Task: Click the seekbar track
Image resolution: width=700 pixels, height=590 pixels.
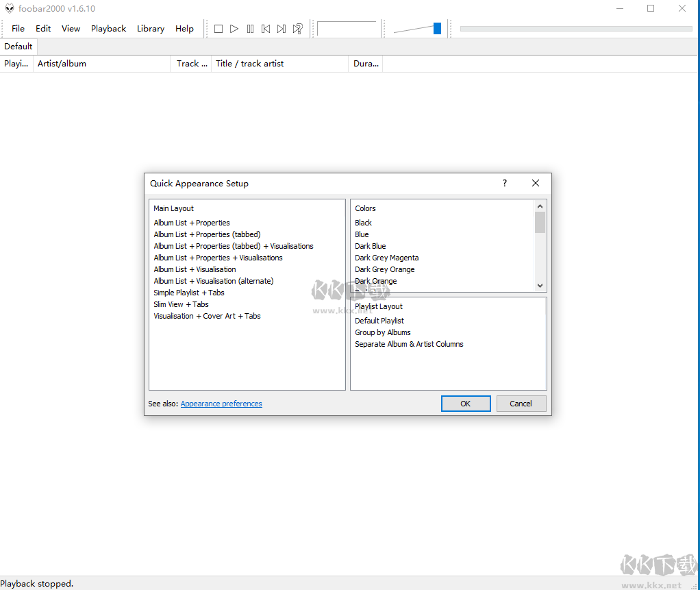Action: (x=576, y=29)
